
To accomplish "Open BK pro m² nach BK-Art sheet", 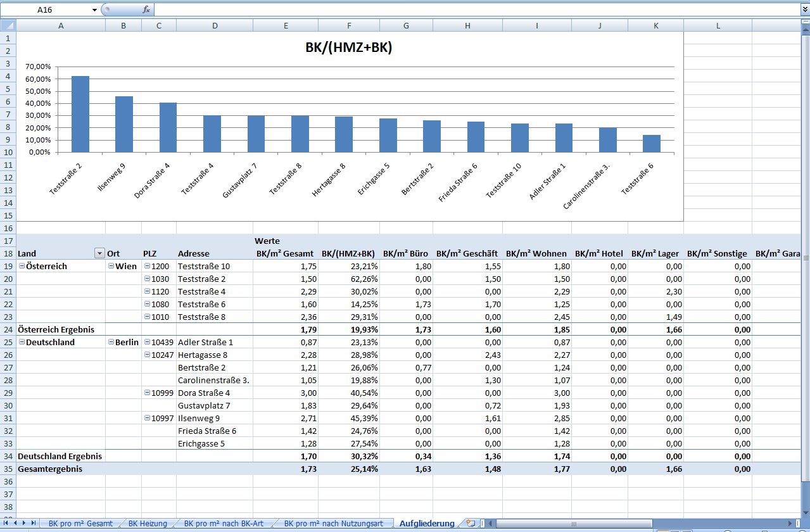I will (x=224, y=524).
